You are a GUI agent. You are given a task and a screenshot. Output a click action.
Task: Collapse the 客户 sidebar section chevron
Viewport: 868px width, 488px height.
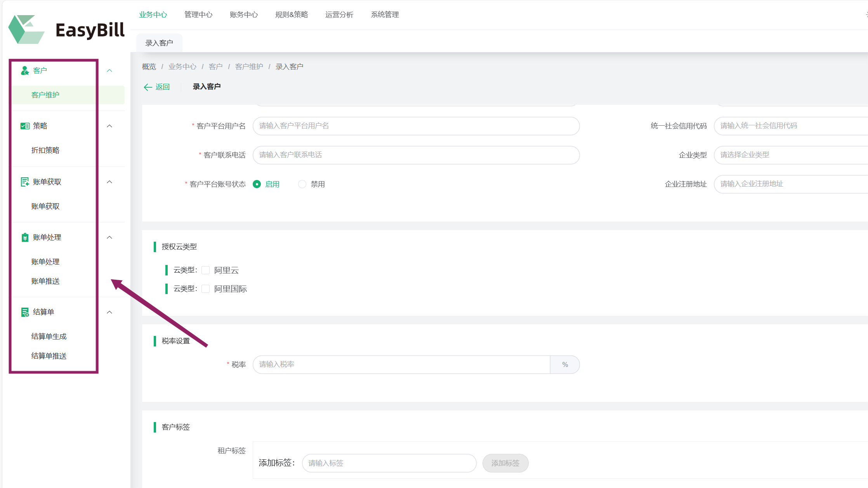(x=109, y=71)
